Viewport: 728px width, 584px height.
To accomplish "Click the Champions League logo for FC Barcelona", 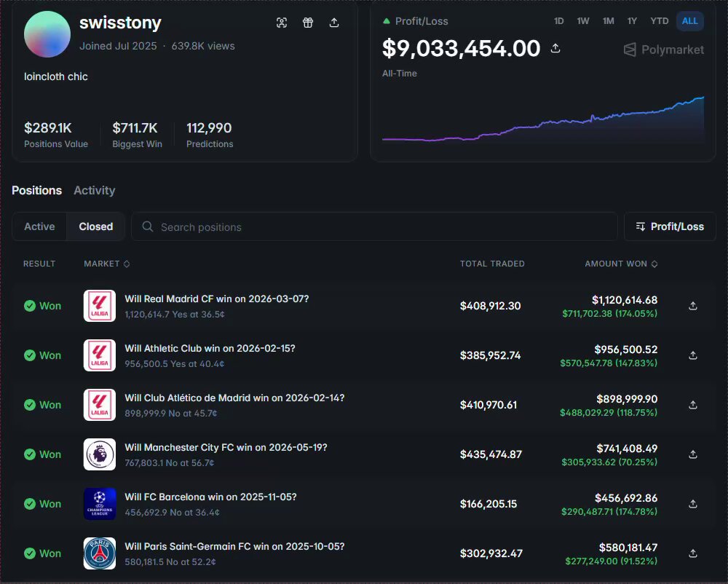I will [99, 504].
